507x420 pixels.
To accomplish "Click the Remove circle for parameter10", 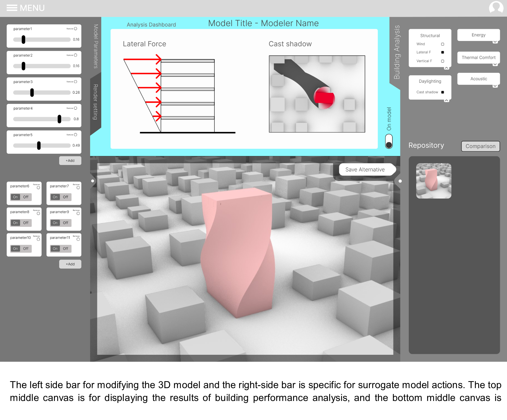I will (38, 239).
